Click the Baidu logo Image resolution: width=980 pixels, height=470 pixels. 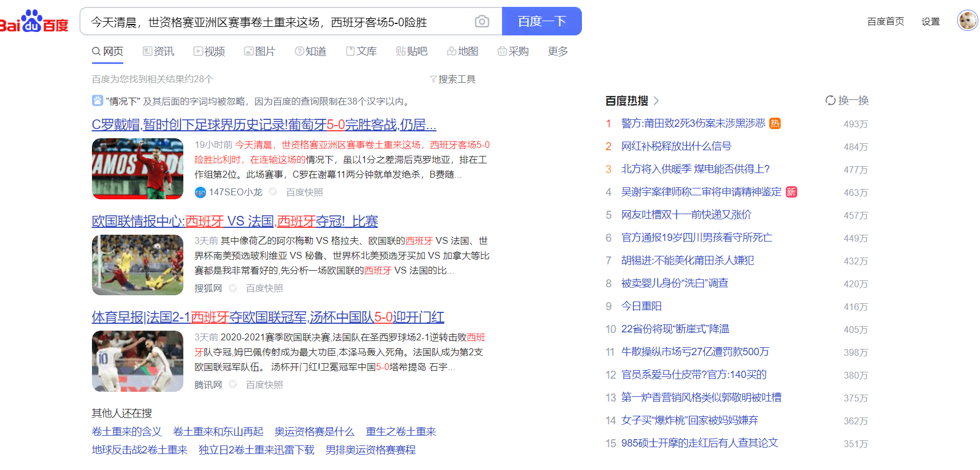click(x=34, y=21)
